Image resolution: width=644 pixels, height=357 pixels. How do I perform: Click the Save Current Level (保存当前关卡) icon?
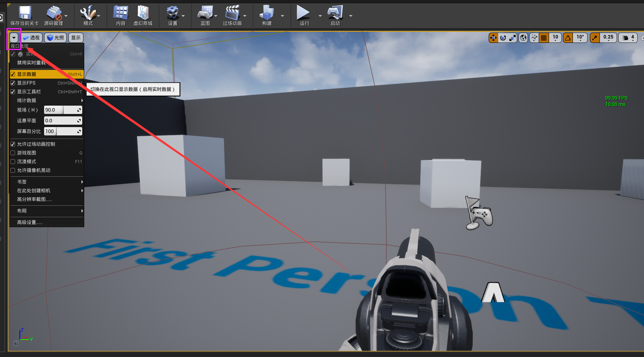25,13
